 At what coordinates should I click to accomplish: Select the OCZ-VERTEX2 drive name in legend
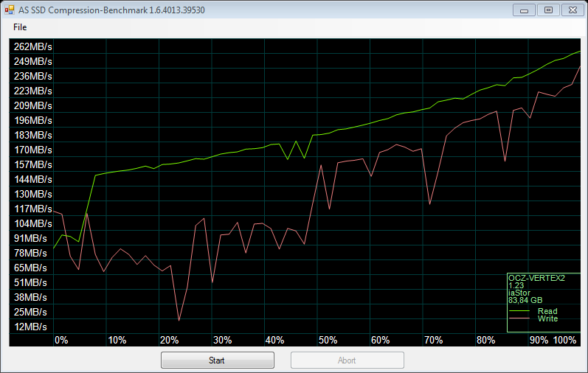536,278
